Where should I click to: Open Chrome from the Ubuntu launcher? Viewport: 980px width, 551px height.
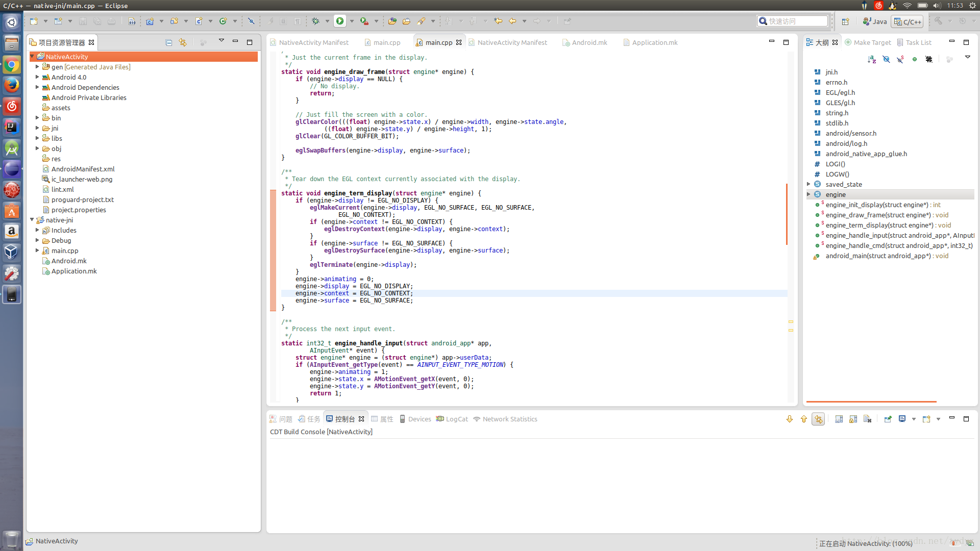tap(12, 65)
